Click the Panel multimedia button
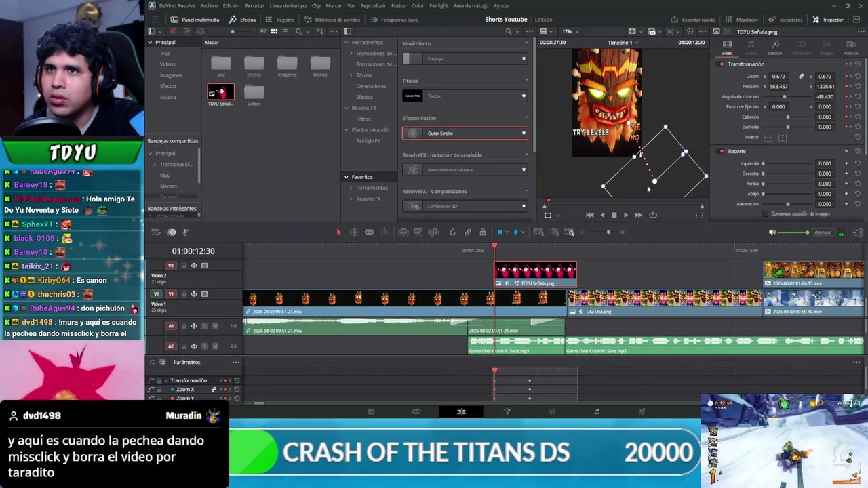The width and height of the screenshot is (868, 488). click(195, 20)
